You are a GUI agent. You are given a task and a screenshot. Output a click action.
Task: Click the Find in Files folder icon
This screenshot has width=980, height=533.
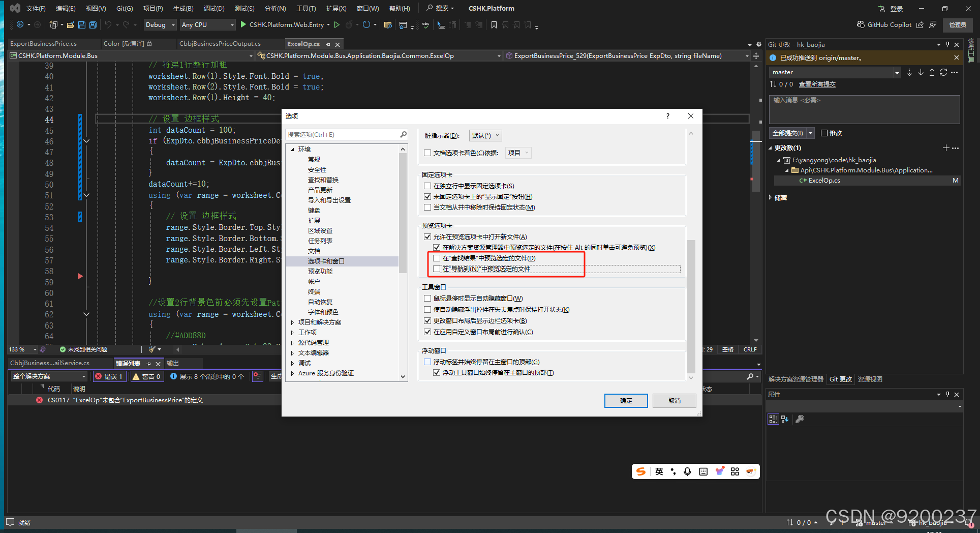[x=388, y=24]
